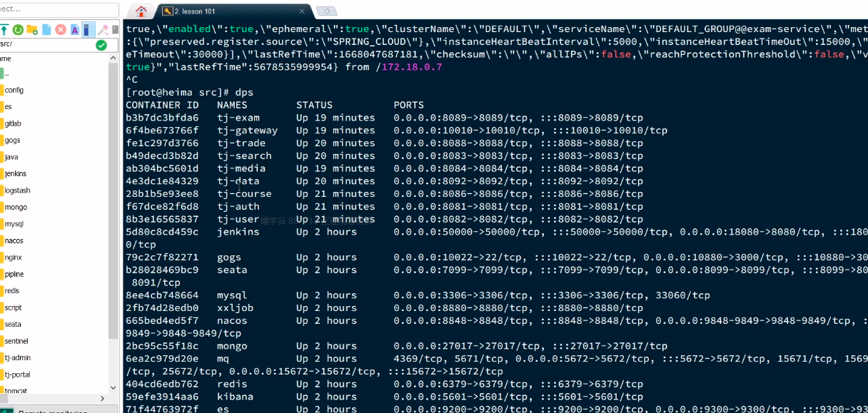Click the dps command text at prompt

tap(244, 93)
